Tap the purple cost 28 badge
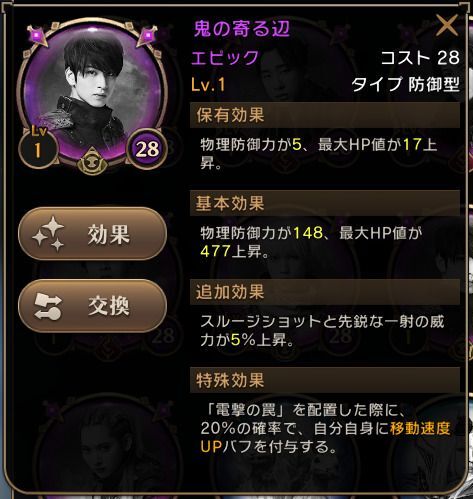The width and height of the screenshot is (473, 499). [x=147, y=149]
